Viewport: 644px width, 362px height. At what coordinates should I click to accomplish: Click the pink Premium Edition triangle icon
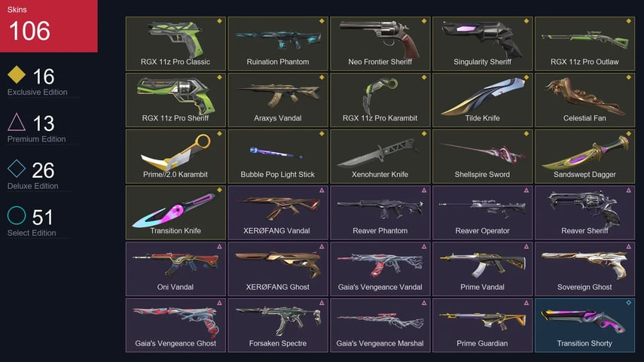pos(17,122)
